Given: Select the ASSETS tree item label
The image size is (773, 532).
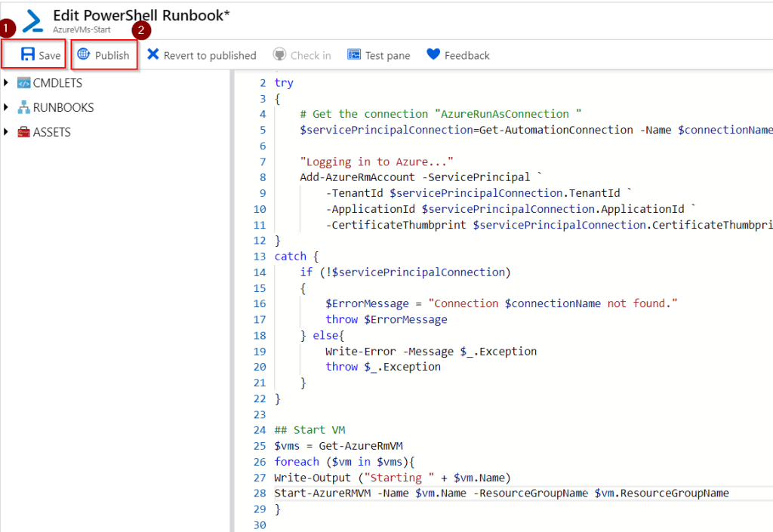Looking at the screenshot, I should [x=52, y=132].
